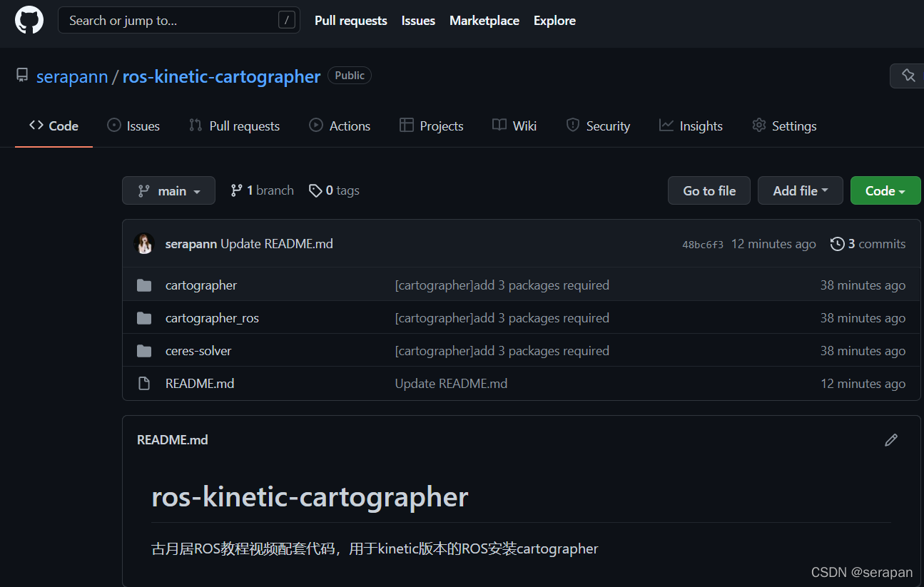Open the Actions tab

coord(340,126)
